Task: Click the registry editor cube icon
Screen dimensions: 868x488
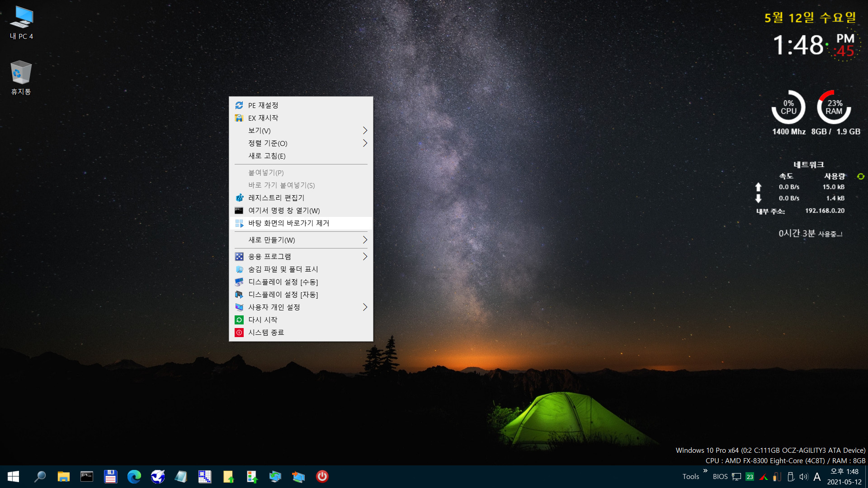Action: coord(239,198)
